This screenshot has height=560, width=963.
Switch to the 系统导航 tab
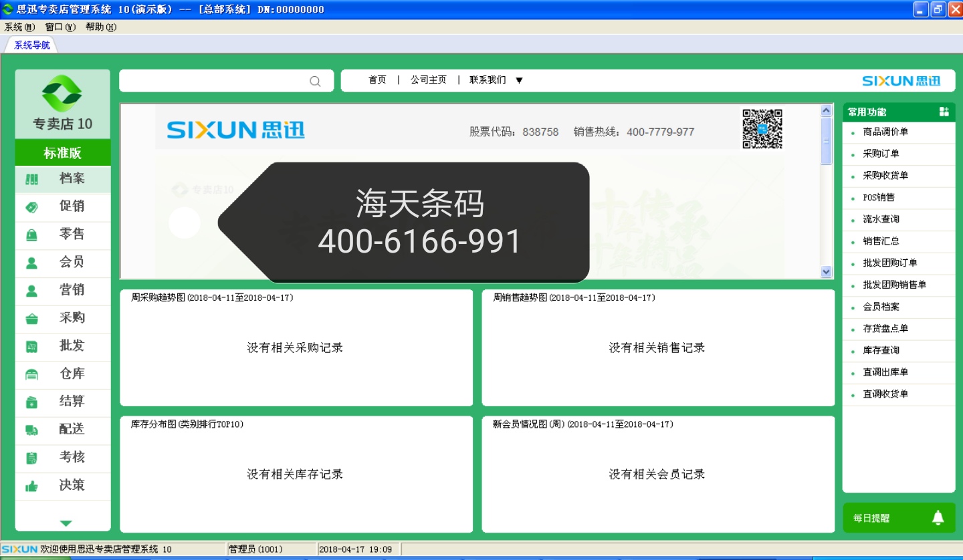pyautogui.click(x=32, y=45)
